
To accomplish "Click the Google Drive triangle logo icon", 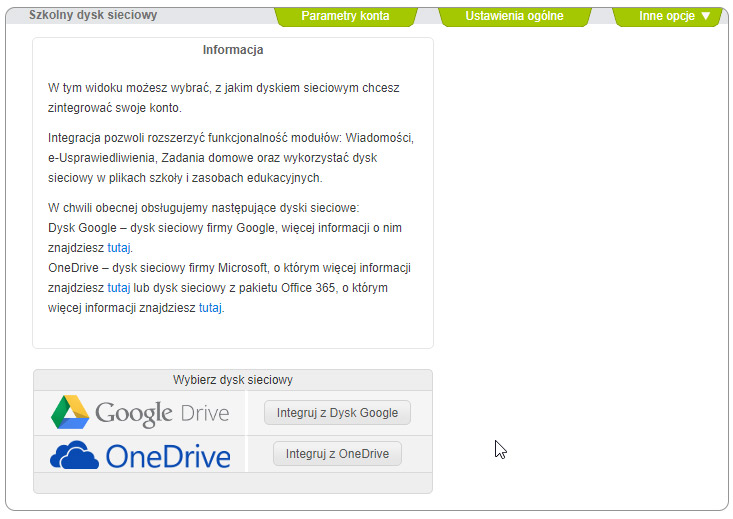I will tap(70, 412).
